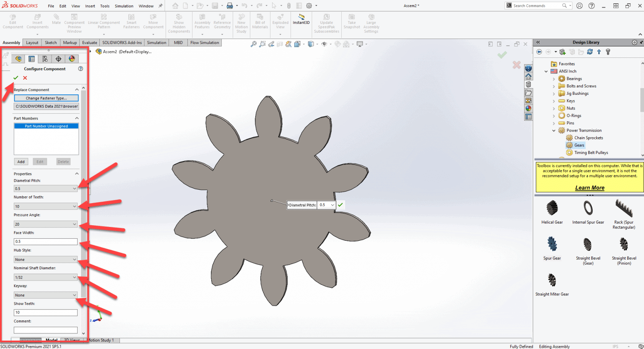
Task: Open the ConfigurationManager tab icon
Action: click(45, 59)
